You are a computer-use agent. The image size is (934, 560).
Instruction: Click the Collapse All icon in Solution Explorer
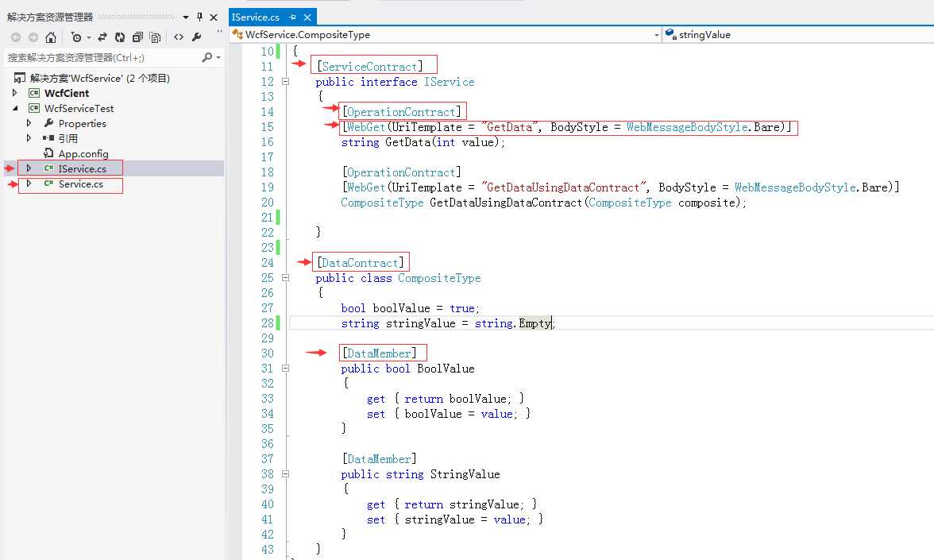point(137,37)
